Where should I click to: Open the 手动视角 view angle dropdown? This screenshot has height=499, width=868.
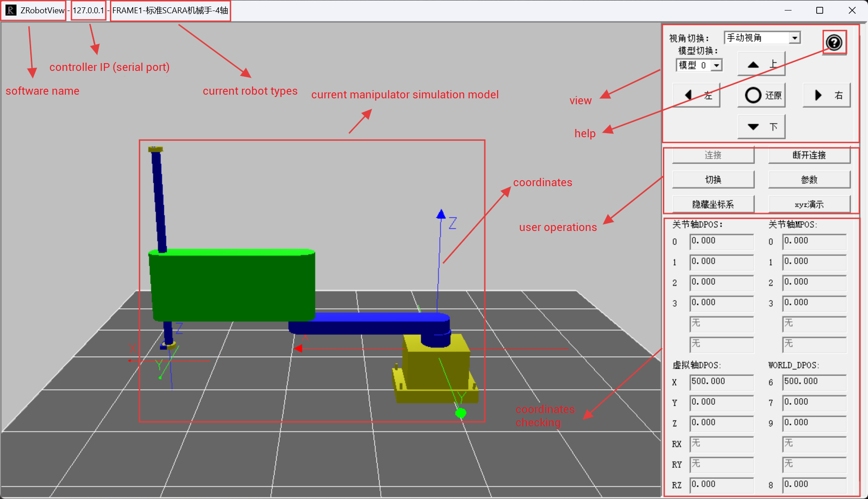(795, 38)
